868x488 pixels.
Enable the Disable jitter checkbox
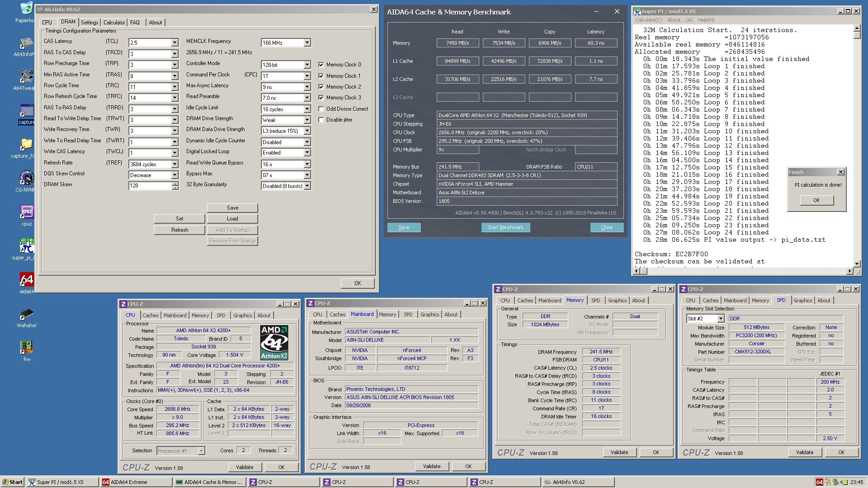point(321,120)
